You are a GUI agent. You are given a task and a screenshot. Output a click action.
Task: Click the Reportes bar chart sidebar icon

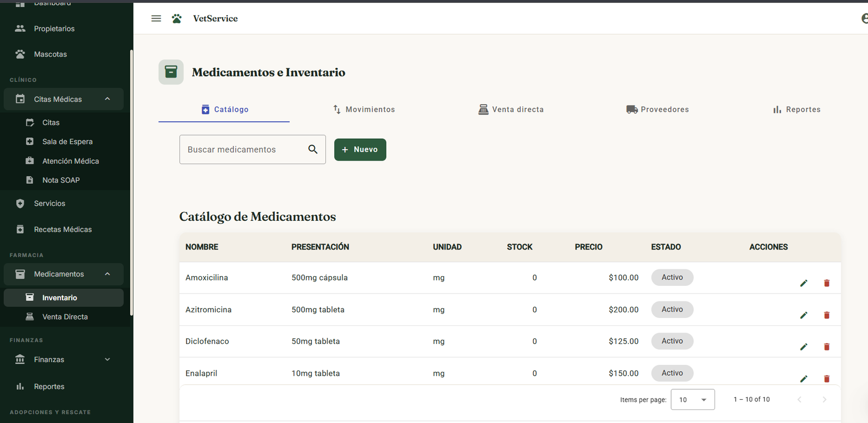pos(20,387)
